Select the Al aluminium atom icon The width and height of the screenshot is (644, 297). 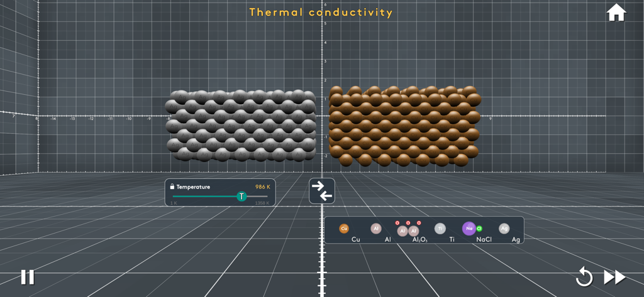coord(376,229)
